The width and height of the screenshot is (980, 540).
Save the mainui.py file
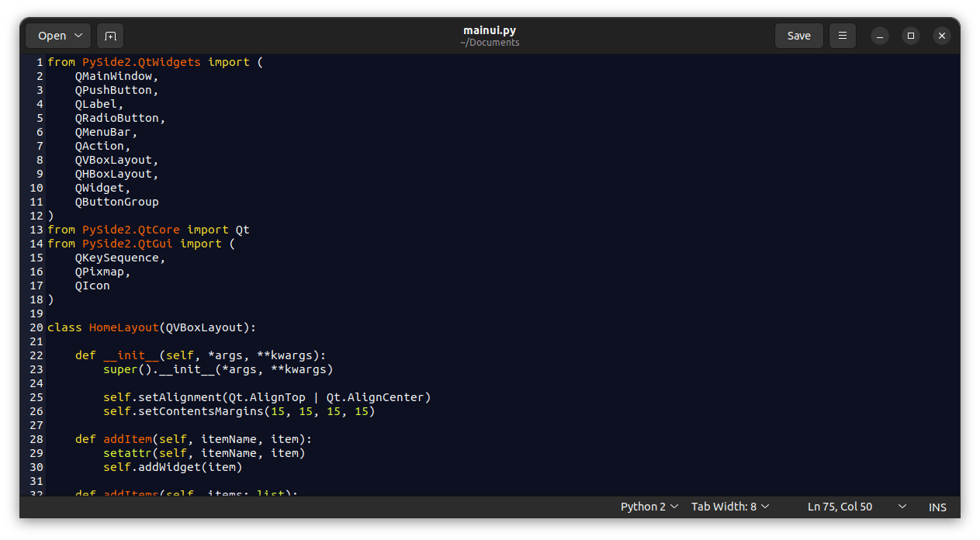pyautogui.click(x=798, y=36)
